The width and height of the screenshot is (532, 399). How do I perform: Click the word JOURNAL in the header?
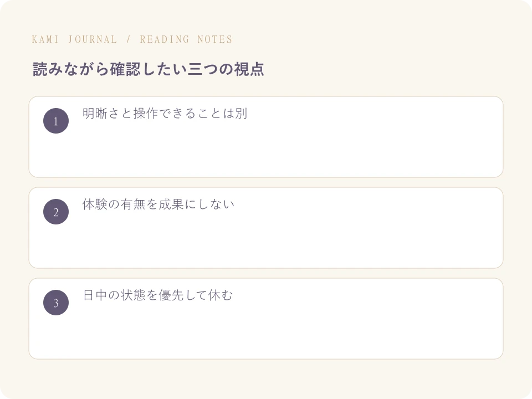(x=93, y=39)
